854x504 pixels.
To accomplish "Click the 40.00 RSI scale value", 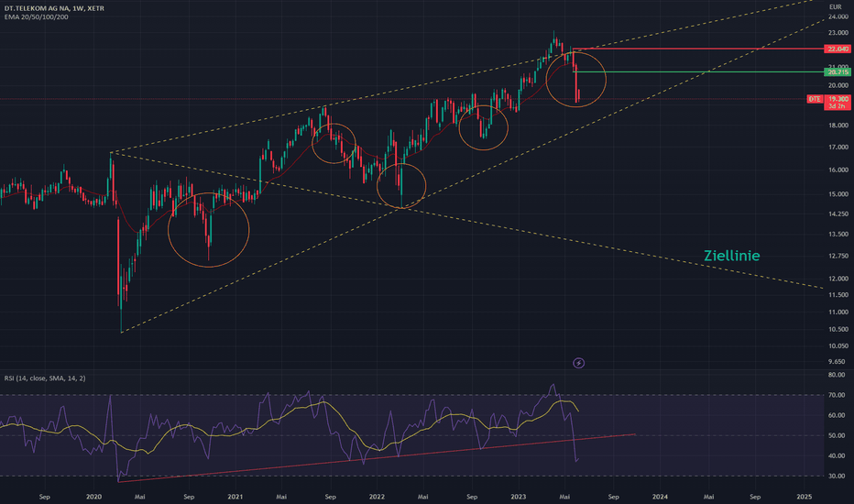I will point(838,456).
